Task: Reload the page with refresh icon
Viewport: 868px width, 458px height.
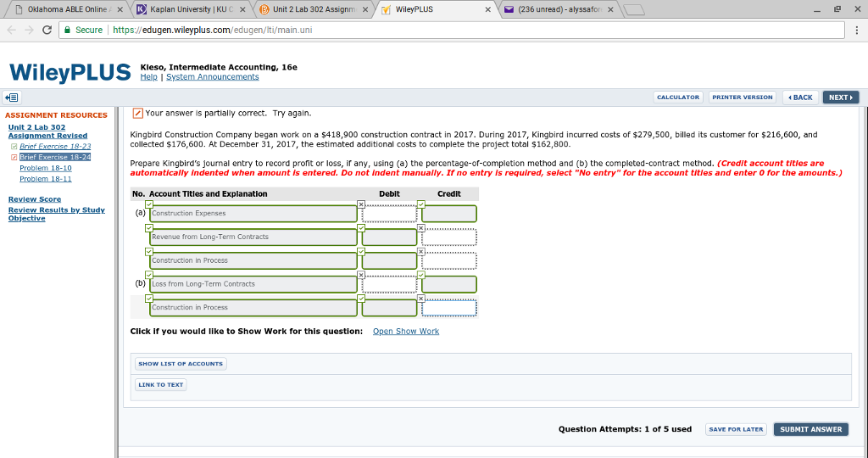Action: point(47,30)
